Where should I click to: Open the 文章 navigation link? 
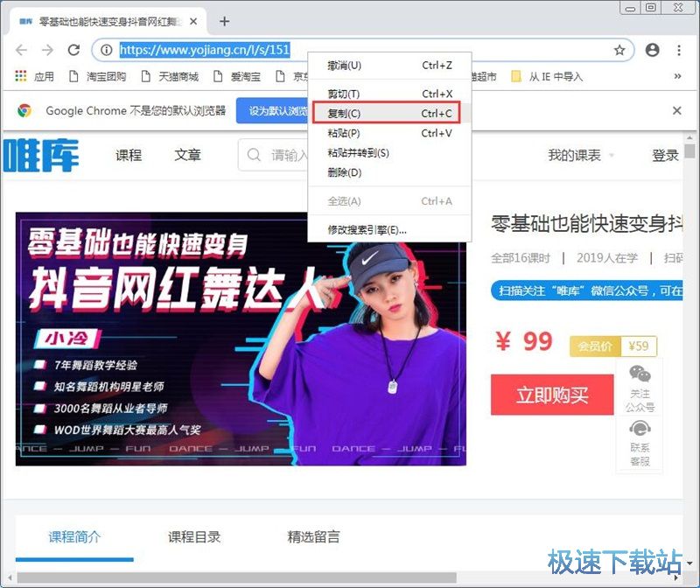[x=187, y=156]
